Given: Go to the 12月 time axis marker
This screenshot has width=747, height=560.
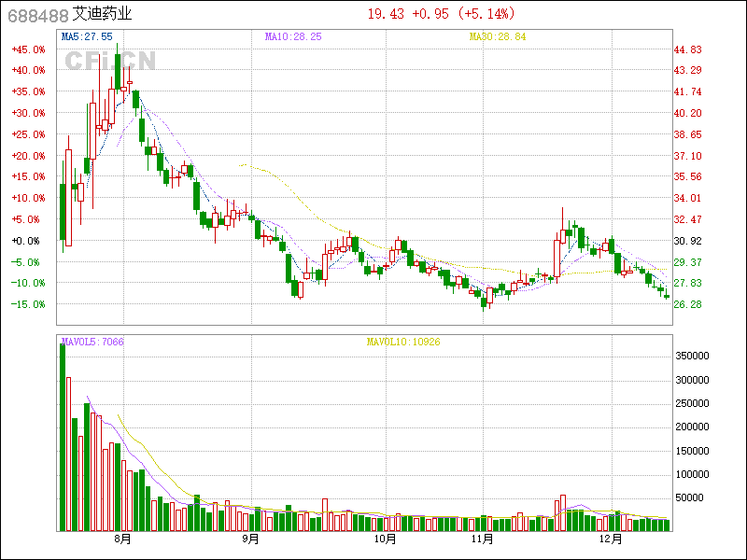Looking at the screenshot, I should pyautogui.click(x=611, y=539).
